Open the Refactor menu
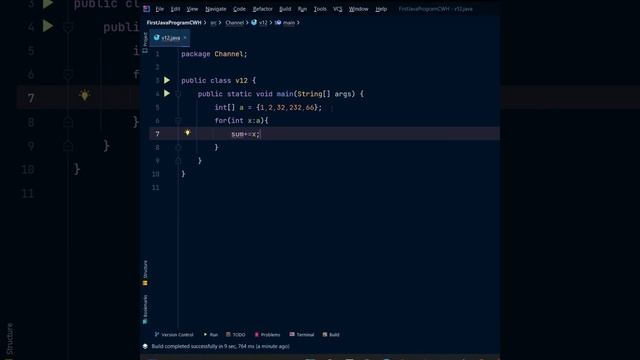640x360 pixels. (x=262, y=9)
